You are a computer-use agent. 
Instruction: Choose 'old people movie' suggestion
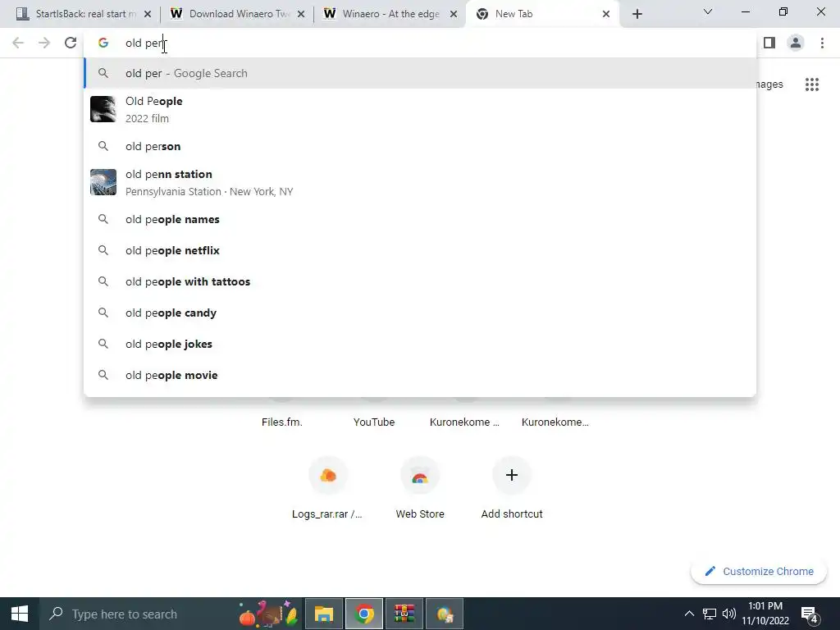pyautogui.click(x=420, y=374)
